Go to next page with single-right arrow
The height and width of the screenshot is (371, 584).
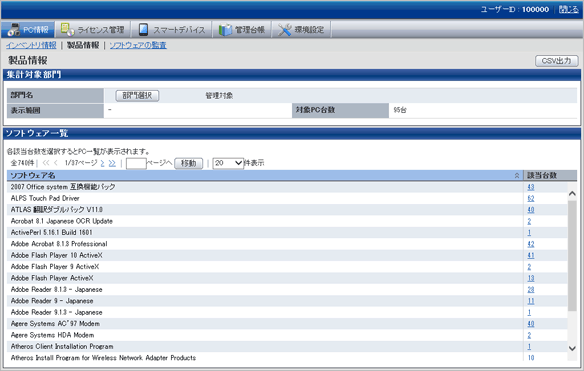102,163
